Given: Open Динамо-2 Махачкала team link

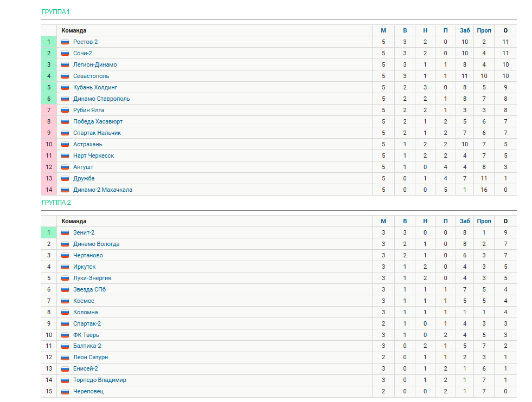Looking at the screenshot, I should tap(102, 190).
